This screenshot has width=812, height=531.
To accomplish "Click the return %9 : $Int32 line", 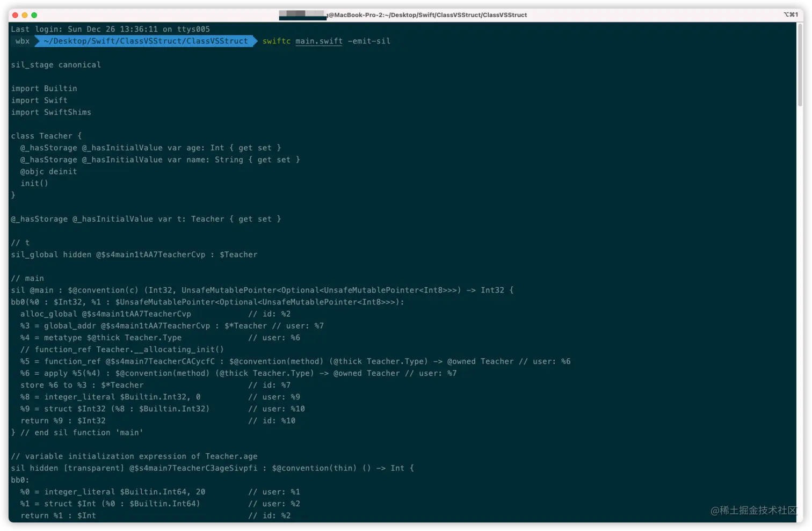I will pyautogui.click(x=158, y=420).
